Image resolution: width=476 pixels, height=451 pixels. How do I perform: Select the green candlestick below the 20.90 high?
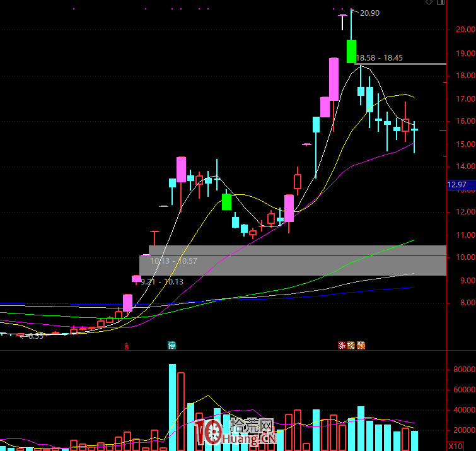[x=351, y=51]
